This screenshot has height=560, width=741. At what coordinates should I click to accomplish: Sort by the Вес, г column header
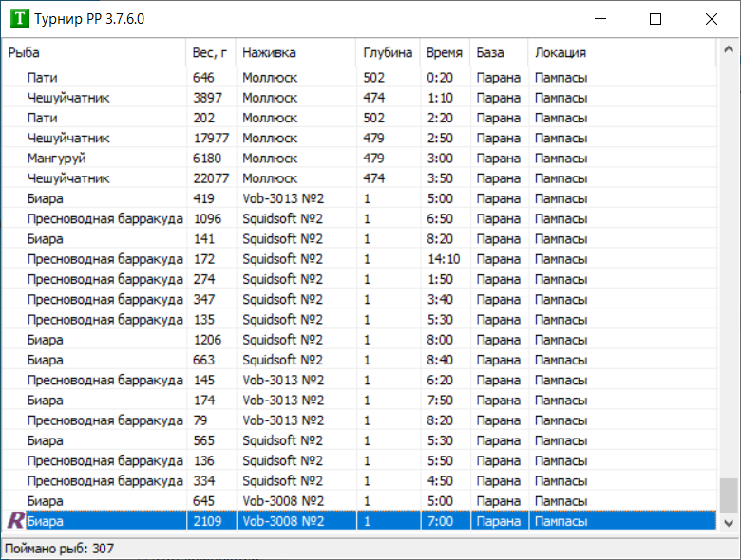[211, 52]
